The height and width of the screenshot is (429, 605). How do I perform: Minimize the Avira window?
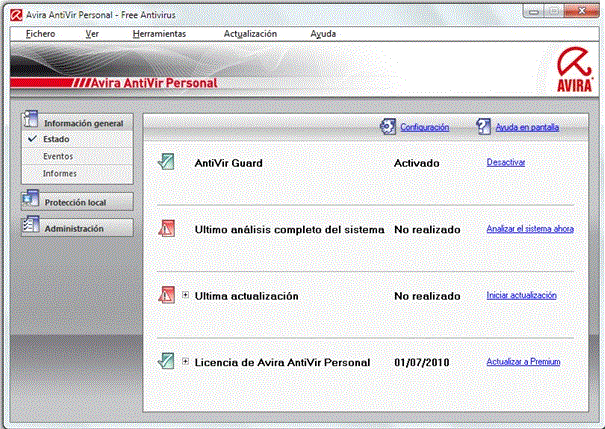[534, 12]
